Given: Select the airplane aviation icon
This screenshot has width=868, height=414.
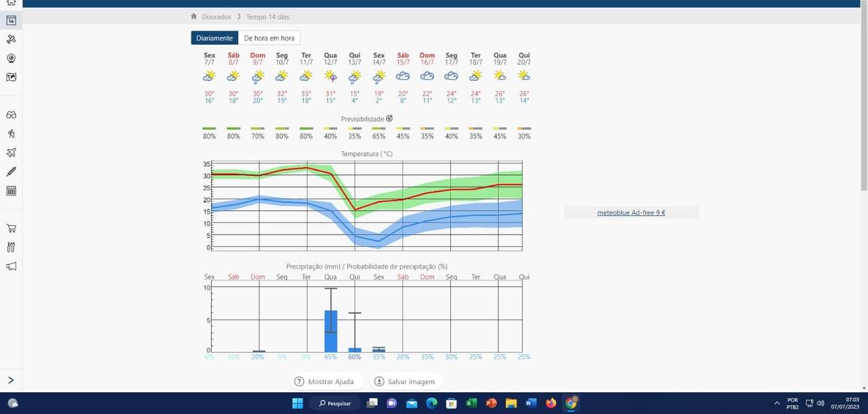Looking at the screenshot, I should click(11, 153).
